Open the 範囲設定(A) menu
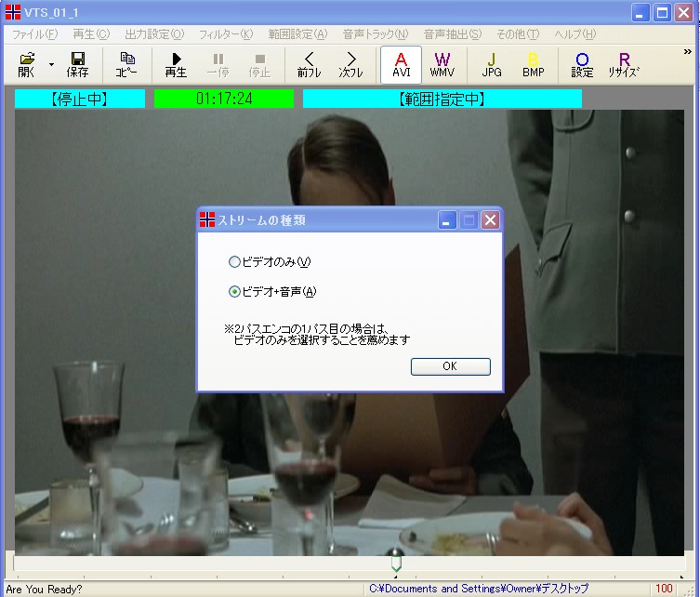Screen dimensions: 700x597 click(x=297, y=34)
